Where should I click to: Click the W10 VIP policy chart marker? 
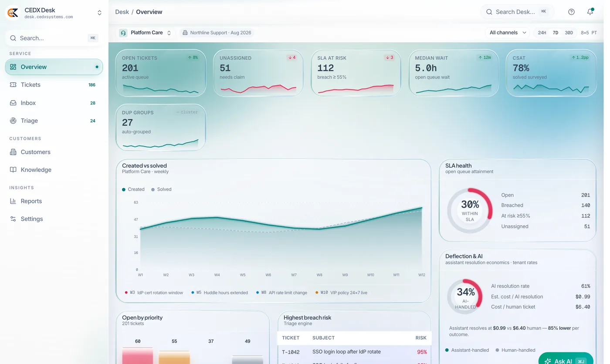341,293
